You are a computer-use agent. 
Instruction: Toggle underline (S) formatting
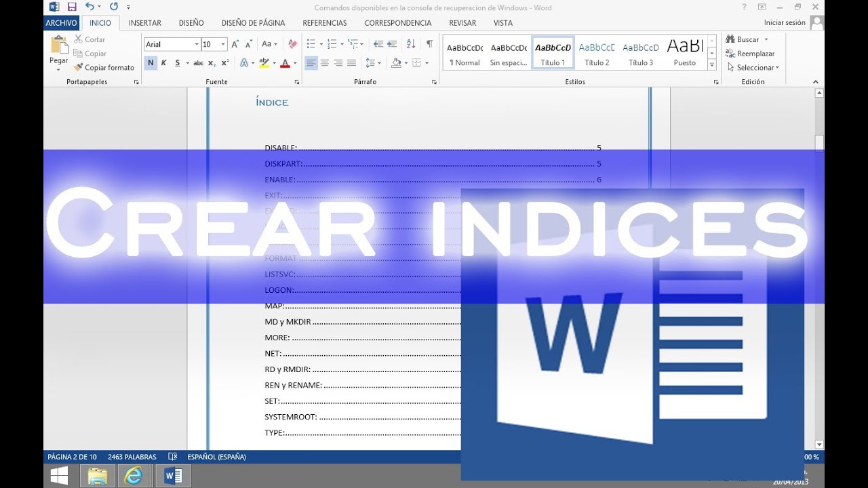(x=178, y=63)
